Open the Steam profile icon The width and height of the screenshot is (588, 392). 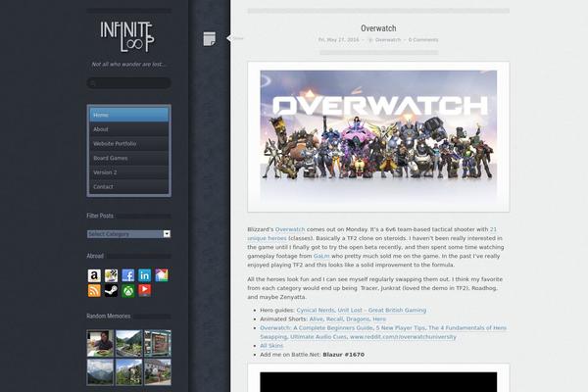pos(111,290)
